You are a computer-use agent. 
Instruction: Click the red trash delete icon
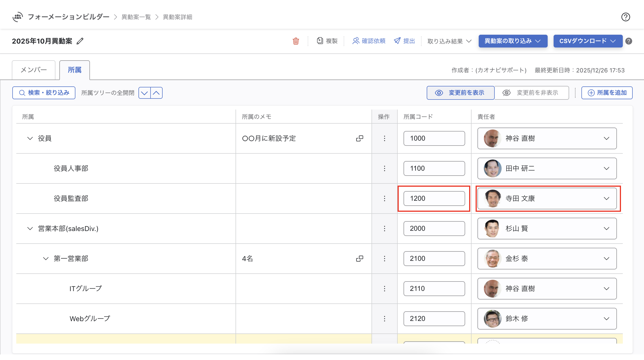296,41
